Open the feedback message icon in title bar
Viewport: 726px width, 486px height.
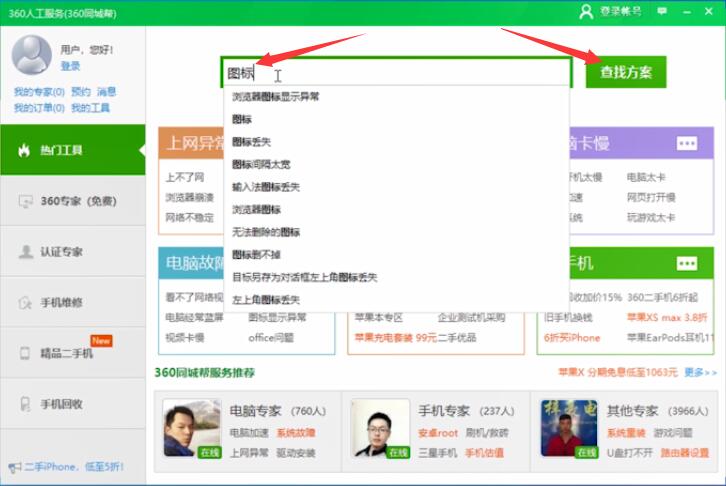(x=662, y=11)
